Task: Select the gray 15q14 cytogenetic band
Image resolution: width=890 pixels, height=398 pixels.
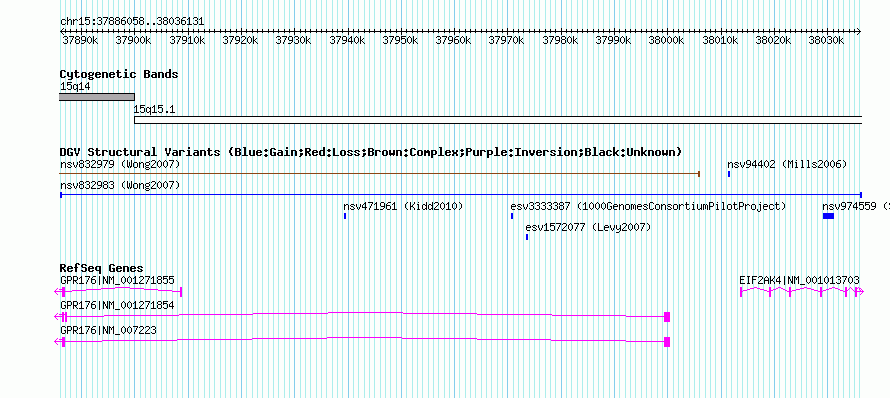Action: [x=96, y=97]
